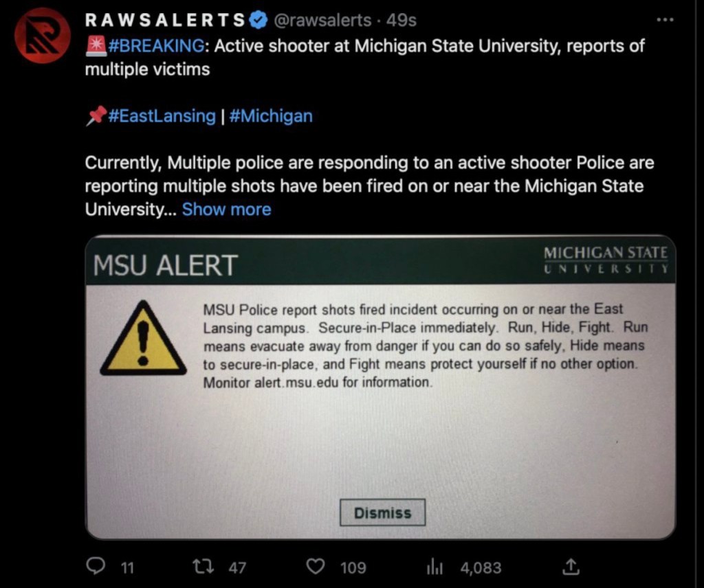The image size is (704, 588).
Task: Open the #BREAKING hashtag
Action: (x=155, y=46)
